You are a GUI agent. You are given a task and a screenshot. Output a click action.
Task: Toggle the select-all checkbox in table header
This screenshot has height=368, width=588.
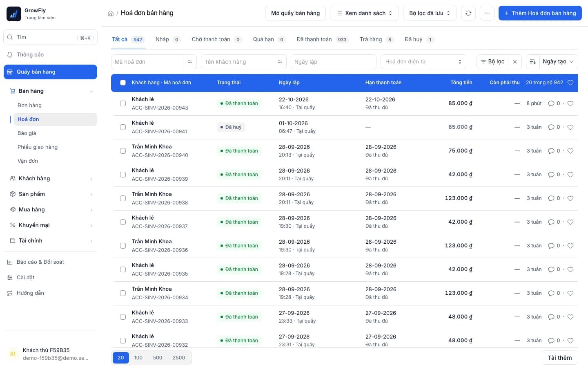123,83
